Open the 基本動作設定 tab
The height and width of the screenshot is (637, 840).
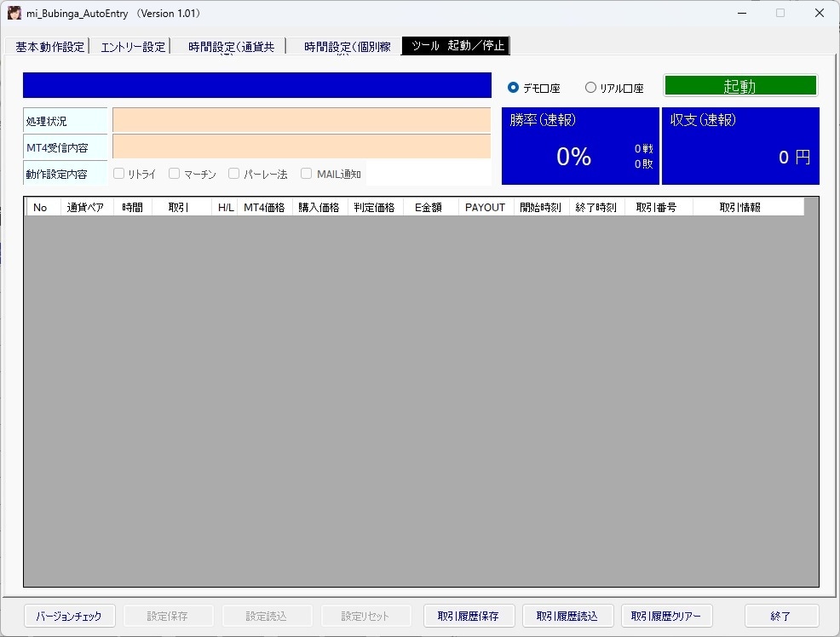(x=49, y=47)
